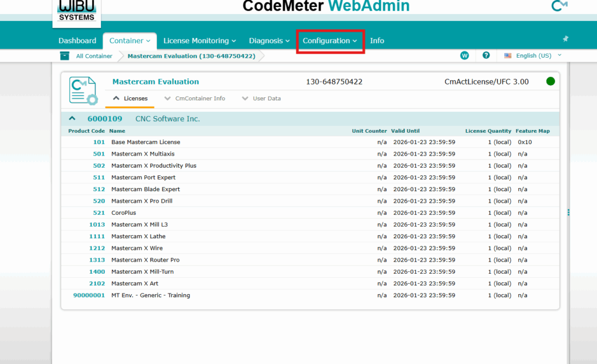Click the pin icon in navigation bar
The width and height of the screenshot is (597, 364).
565,39
